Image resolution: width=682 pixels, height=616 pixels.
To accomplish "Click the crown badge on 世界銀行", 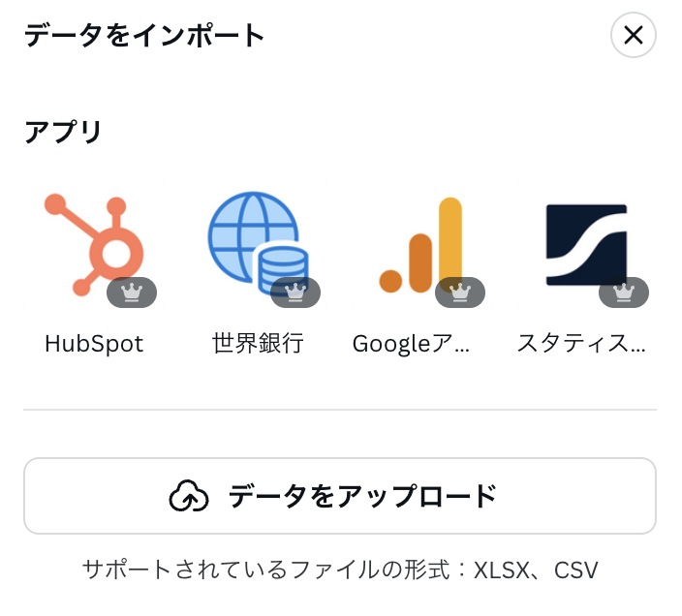I will coord(295,293).
